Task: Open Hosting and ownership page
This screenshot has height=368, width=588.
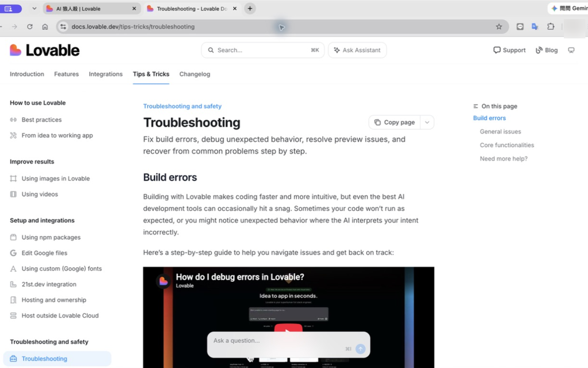Action: [x=53, y=300]
